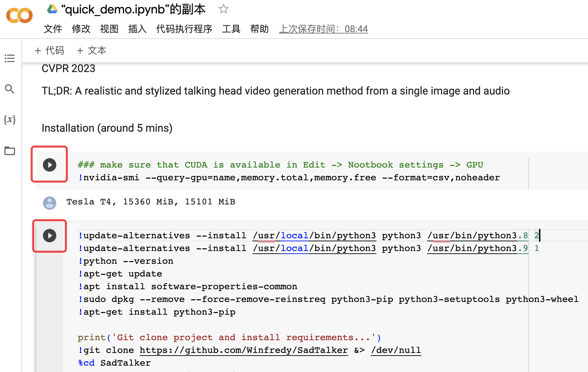Click the print 'Git clone project' line
The height and width of the screenshot is (372, 588).
[229, 337]
